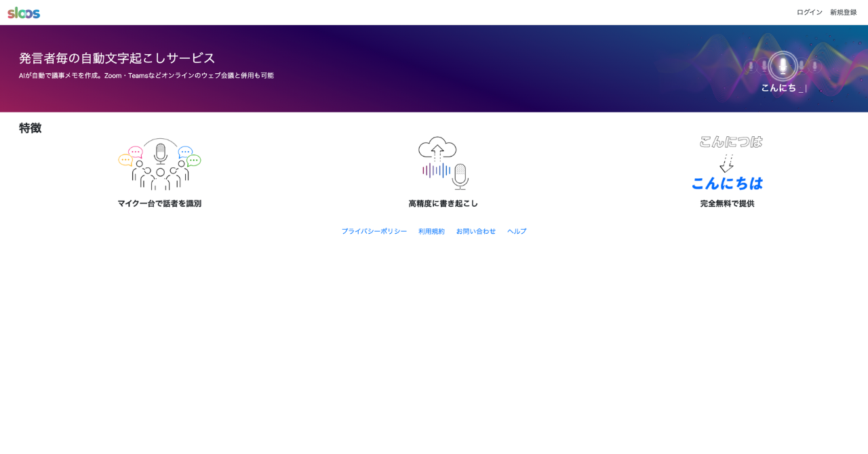Go to 新規登録 sign-up page
868x454 pixels.
(843, 12)
